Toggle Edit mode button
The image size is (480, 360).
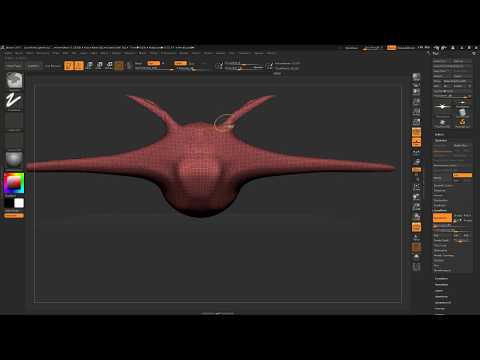coord(69,65)
